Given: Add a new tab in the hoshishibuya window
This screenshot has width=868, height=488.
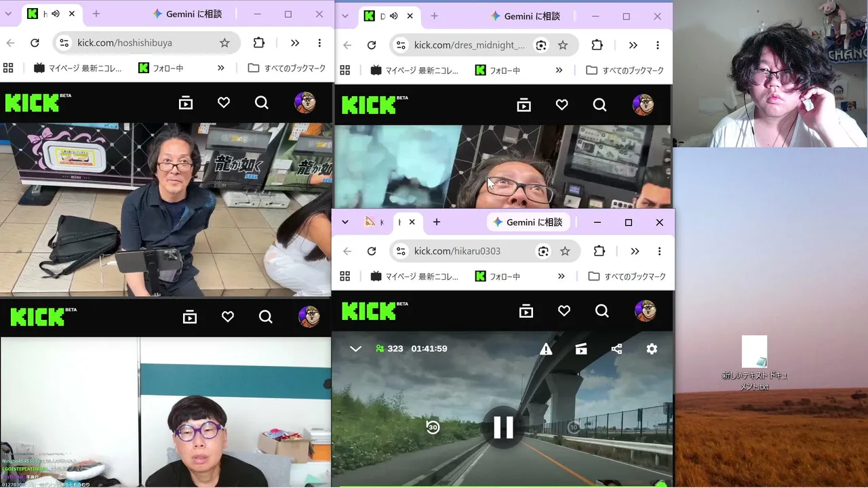Looking at the screenshot, I should point(96,14).
